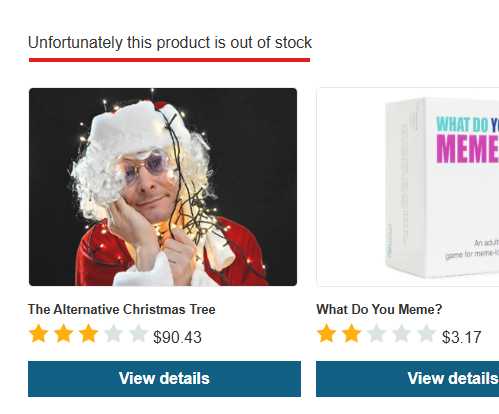Screen dimensions: 499x414
Task: Select the Santa with lights product image
Action: [163, 187]
